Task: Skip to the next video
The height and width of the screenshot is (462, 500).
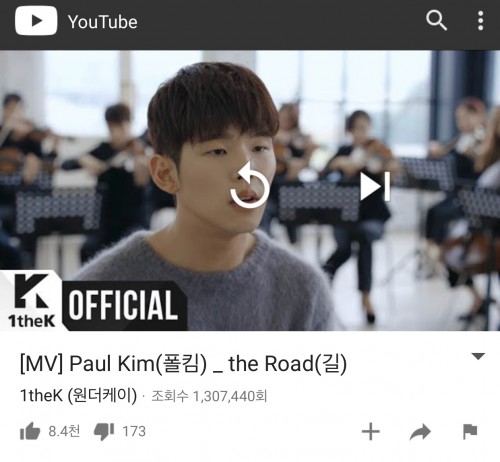Action: point(375,186)
